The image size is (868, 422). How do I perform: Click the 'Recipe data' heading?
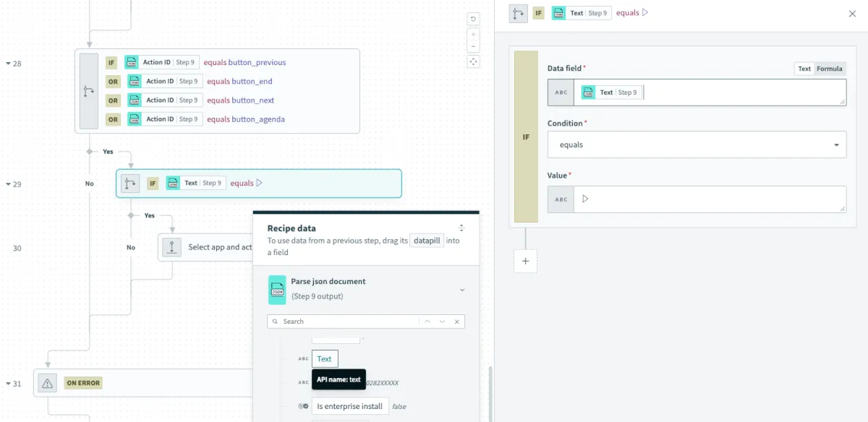[x=292, y=228]
